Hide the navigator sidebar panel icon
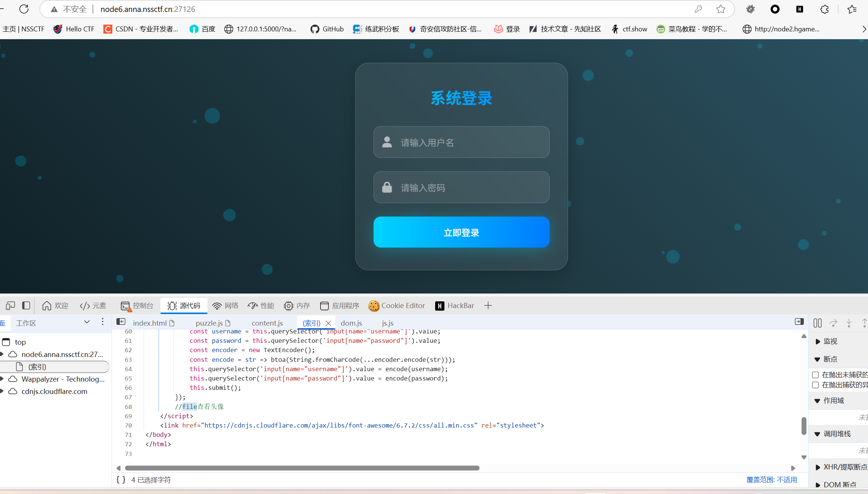 pyautogui.click(x=121, y=322)
